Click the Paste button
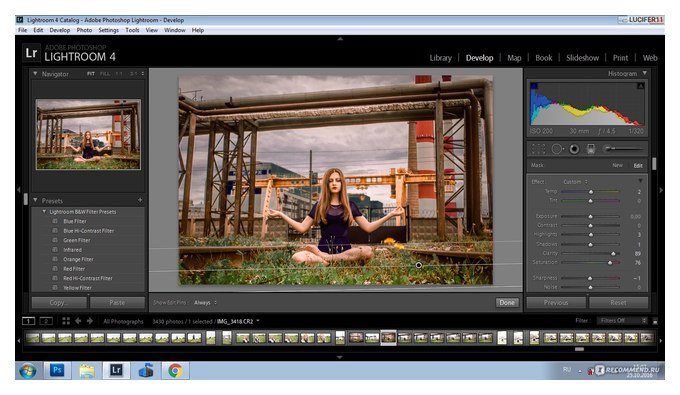This screenshot has width=680, height=395. pos(117,302)
